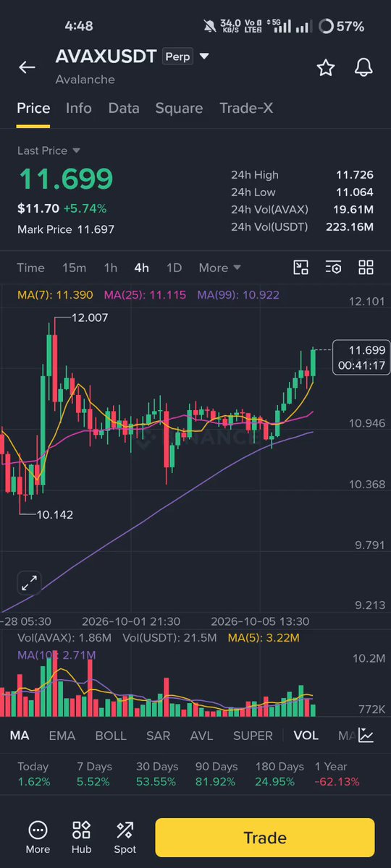The image size is (391, 868).
Task: Go back using the left arrow icon
Action: click(27, 67)
